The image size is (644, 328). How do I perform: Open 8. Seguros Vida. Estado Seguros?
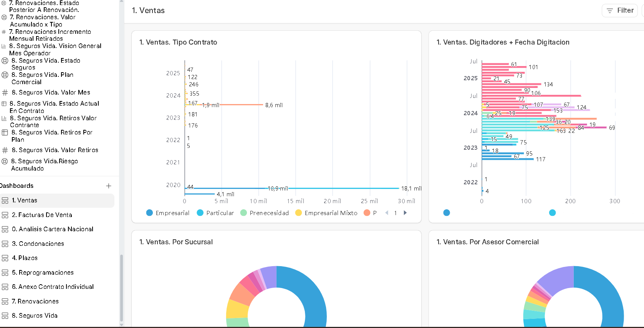coord(46,64)
